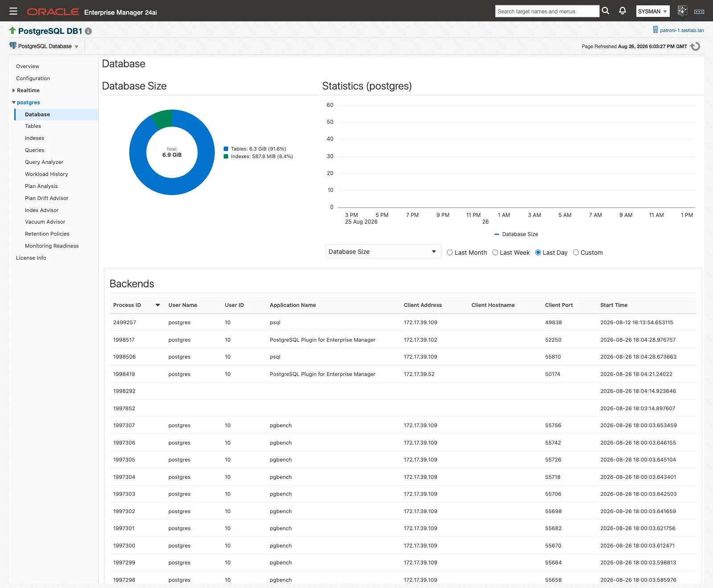Refresh the page with the refresh icon
This screenshot has height=588, width=713.
pos(695,46)
